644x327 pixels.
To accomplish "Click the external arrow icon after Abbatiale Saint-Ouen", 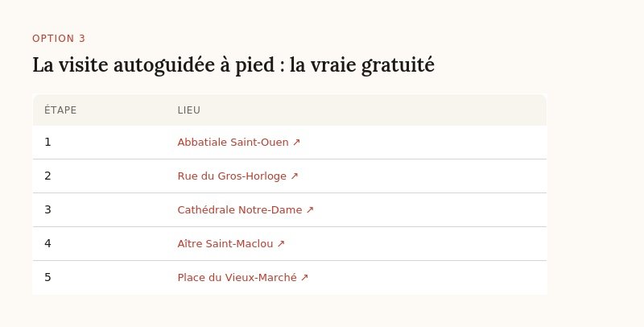I will click(296, 142).
